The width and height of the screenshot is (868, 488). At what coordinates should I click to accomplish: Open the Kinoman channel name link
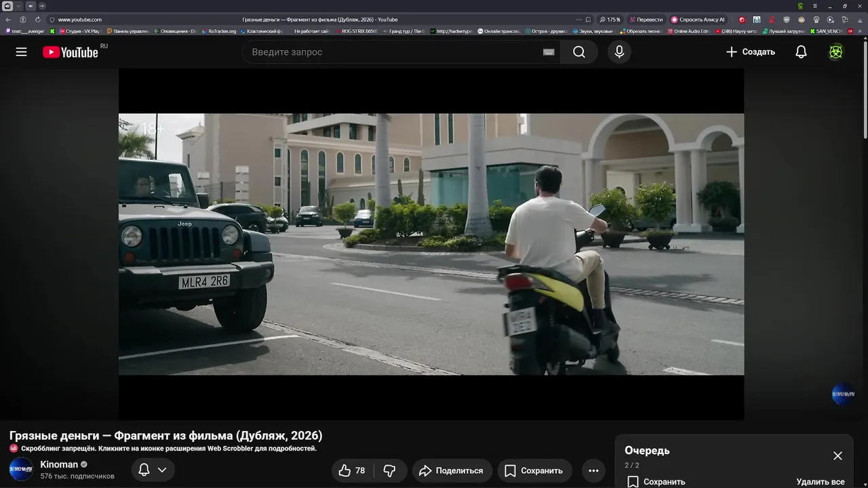[59, 464]
